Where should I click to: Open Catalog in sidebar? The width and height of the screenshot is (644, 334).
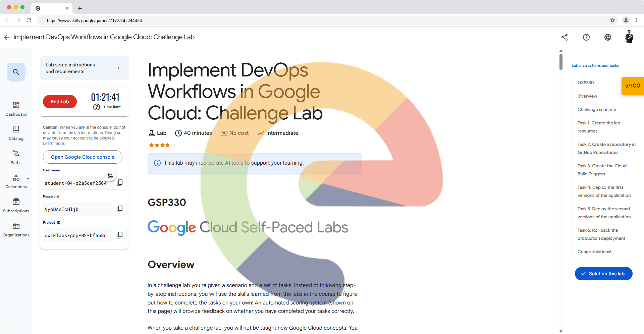click(16, 133)
